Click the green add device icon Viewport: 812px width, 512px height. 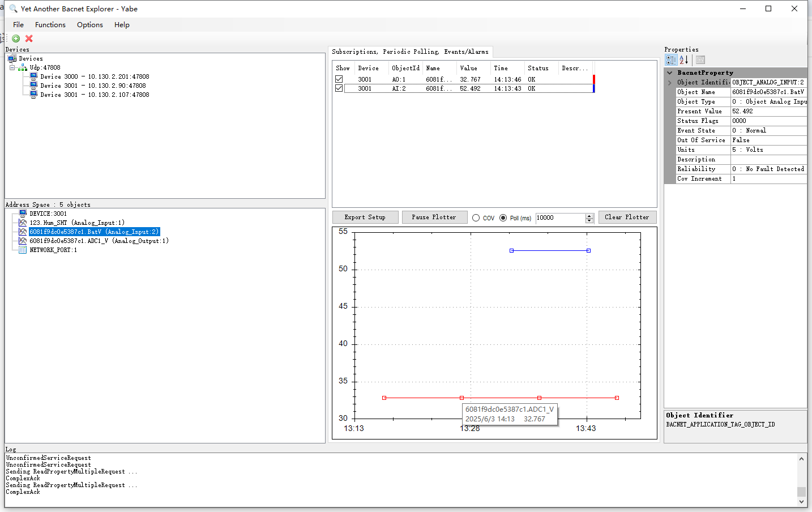pos(16,39)
